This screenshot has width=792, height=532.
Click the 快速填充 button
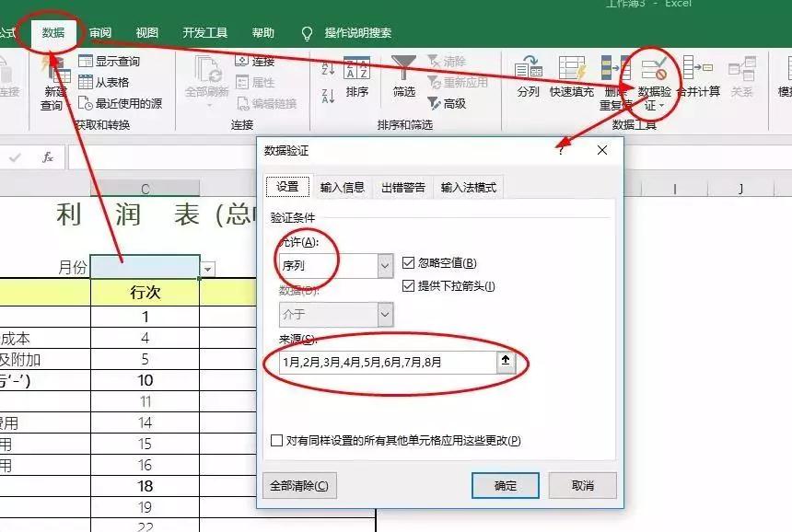(572, 76)
